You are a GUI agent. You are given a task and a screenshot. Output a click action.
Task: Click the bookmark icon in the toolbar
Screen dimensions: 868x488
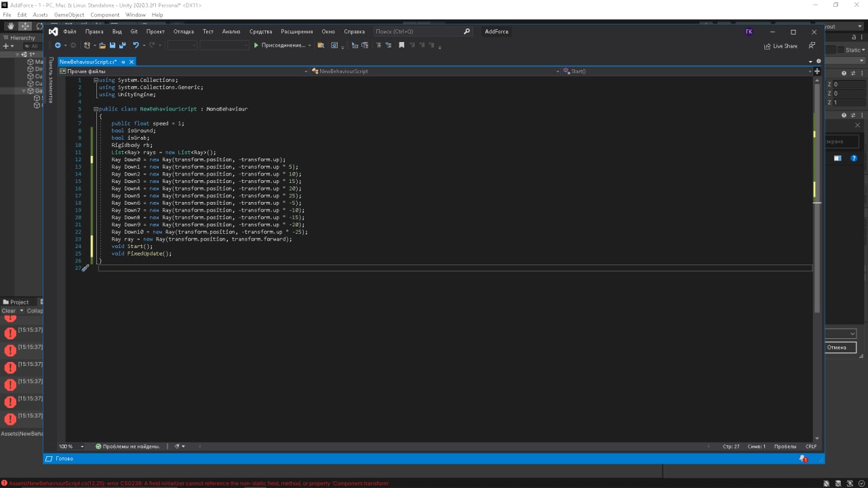pos(401,45)
